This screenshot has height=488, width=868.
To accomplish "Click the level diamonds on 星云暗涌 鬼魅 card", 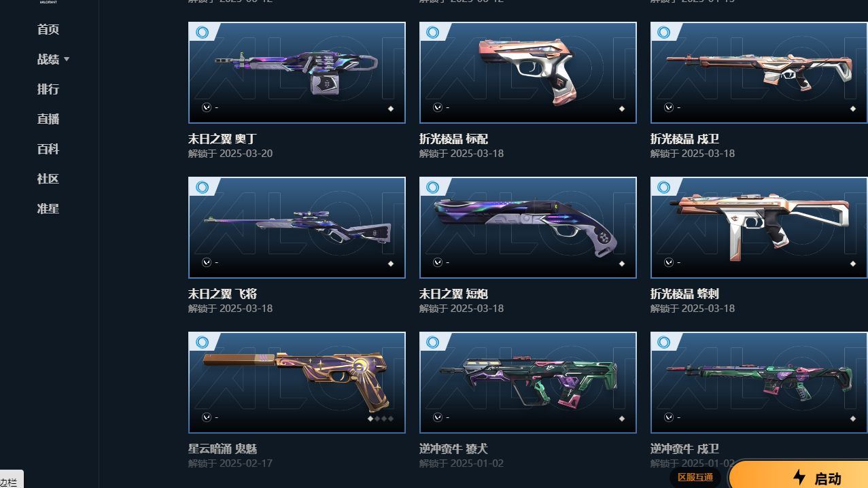I will coord(381,419).
